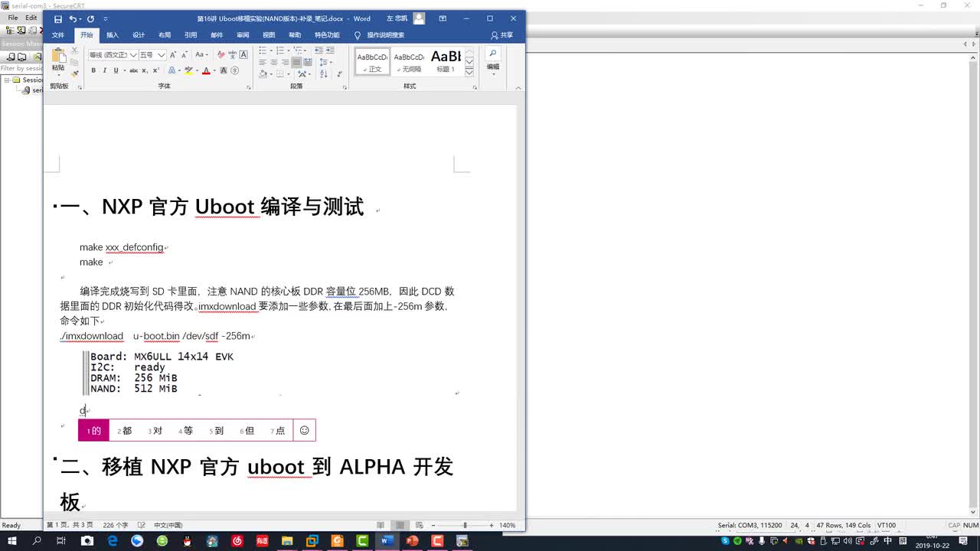Screen dimensions: 980x551
Task: Increase font size with the grow icon
Action: click(173, 54)
